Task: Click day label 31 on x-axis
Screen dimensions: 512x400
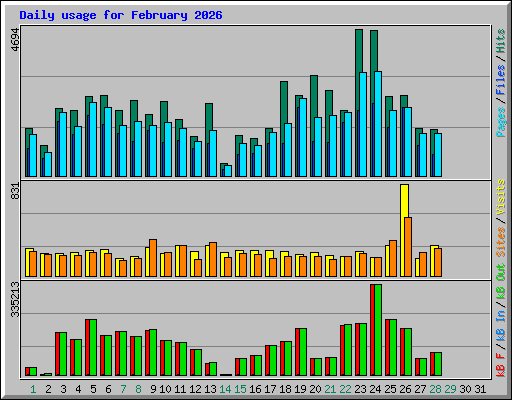Action: [480, 389]
